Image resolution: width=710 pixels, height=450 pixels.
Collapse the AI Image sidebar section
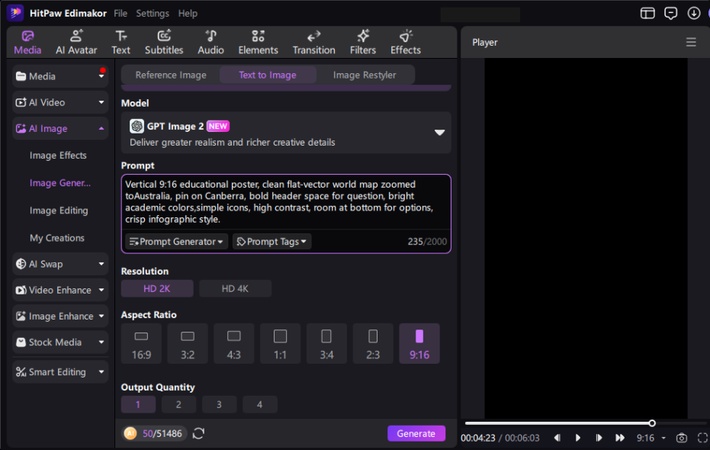pos(60,129)
